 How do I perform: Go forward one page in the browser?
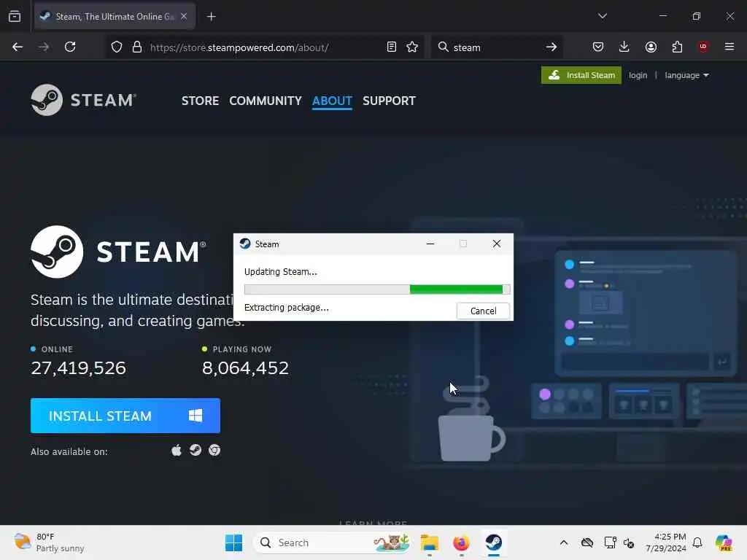click(44, 47)
